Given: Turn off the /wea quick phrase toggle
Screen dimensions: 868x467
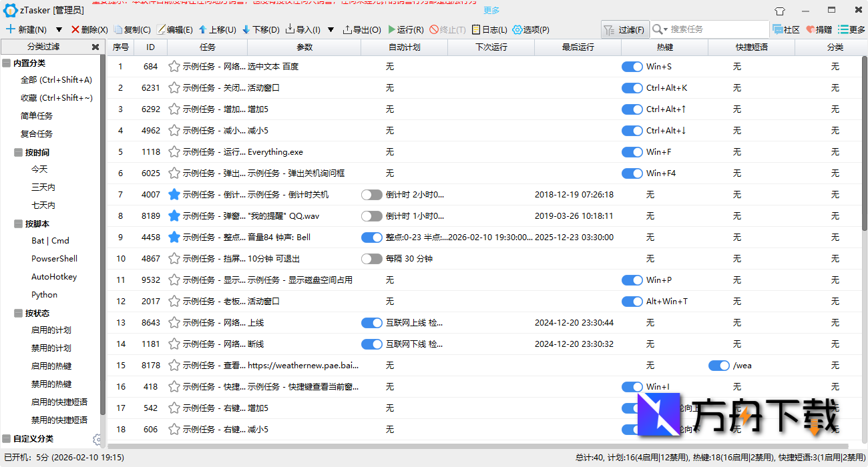Looking at the screenshot, I should point(718,366).
